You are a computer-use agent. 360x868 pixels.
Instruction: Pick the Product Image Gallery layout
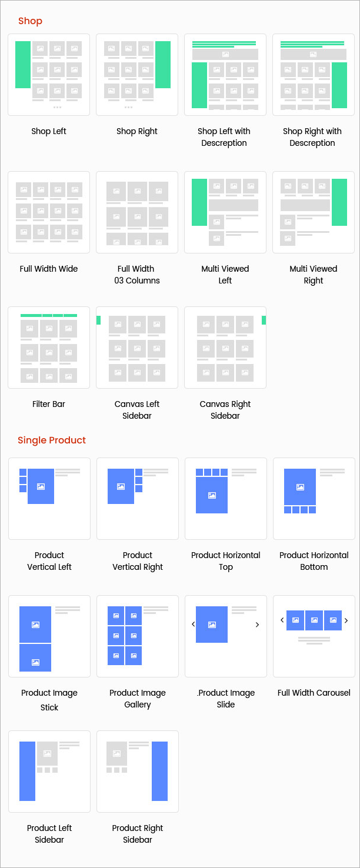tap(137, 636)
